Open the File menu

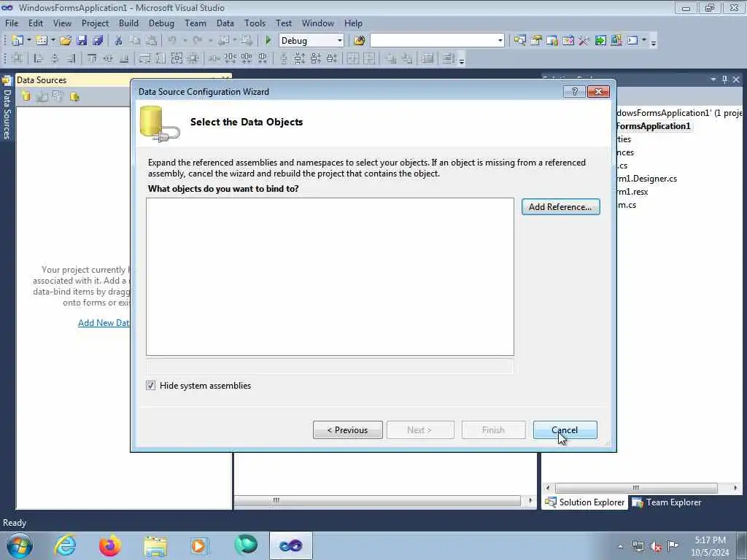pos(12,23)
